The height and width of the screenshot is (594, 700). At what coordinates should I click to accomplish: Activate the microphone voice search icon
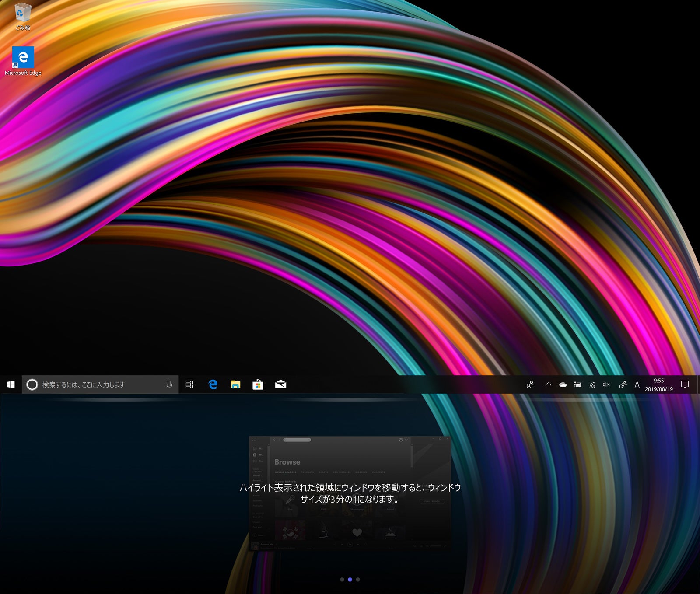click(169, 384)
